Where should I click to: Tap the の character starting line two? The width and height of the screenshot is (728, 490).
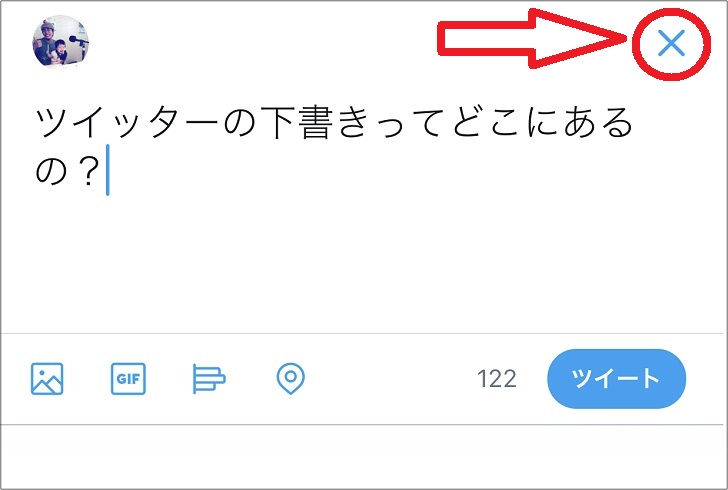coord(52,170)
